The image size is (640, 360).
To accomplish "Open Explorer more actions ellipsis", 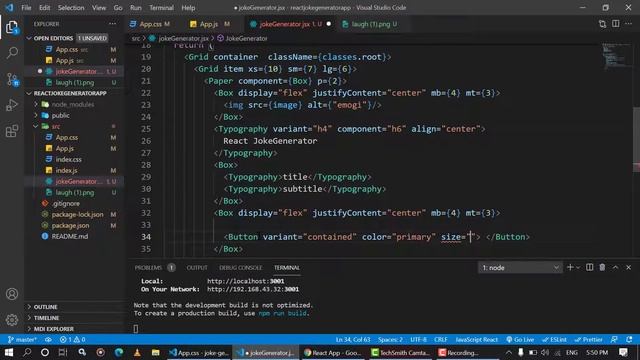I will click(112, 24).
